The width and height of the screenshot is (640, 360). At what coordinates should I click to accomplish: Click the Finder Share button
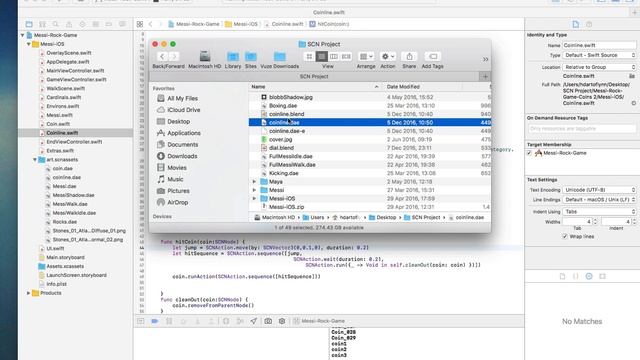click(x=409, y=56)
